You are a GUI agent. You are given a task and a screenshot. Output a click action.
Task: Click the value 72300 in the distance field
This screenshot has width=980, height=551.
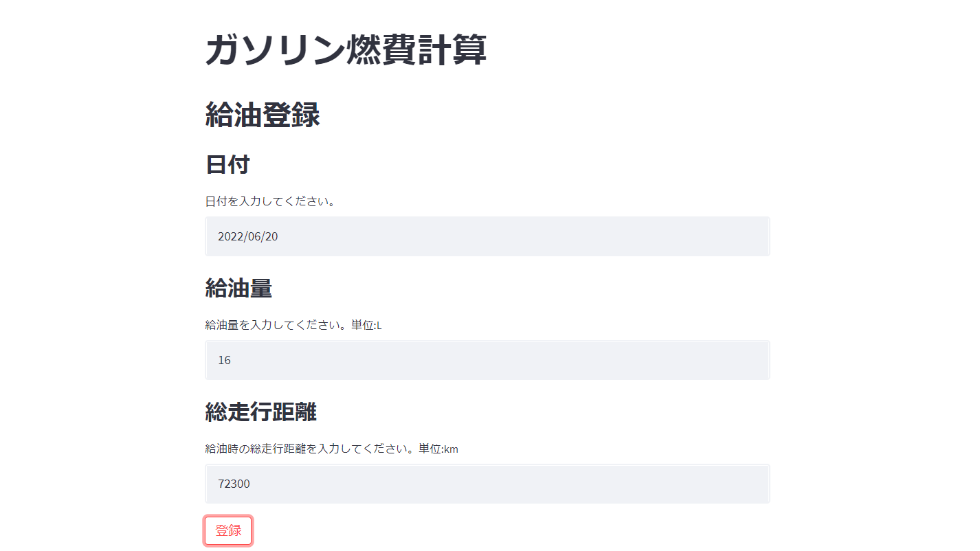tap(234, 483)
